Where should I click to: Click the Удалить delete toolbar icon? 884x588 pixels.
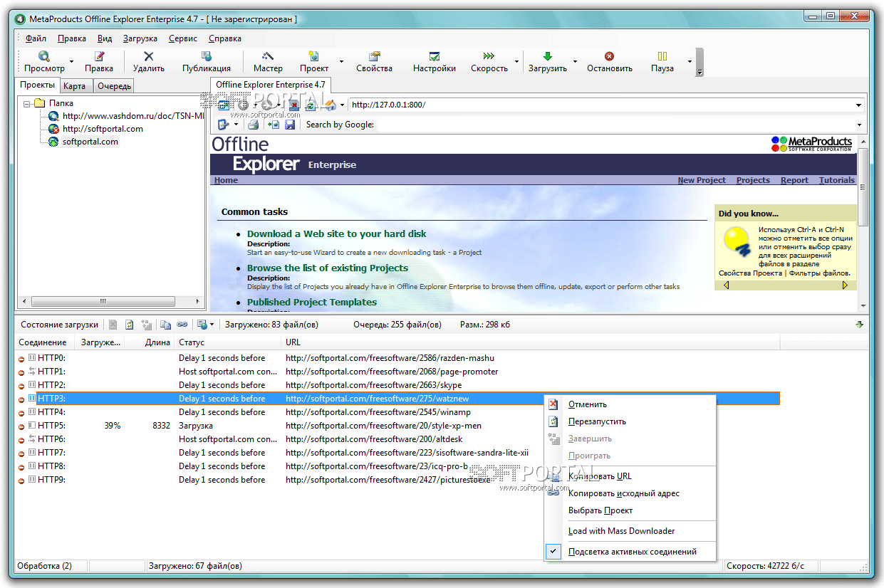tap(148, 57)
